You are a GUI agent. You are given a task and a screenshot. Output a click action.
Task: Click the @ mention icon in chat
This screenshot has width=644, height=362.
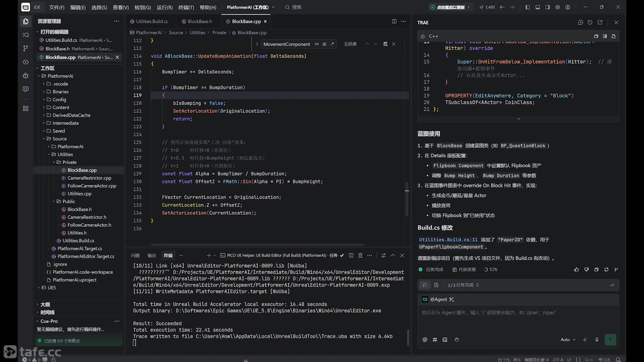click(425, 340)
